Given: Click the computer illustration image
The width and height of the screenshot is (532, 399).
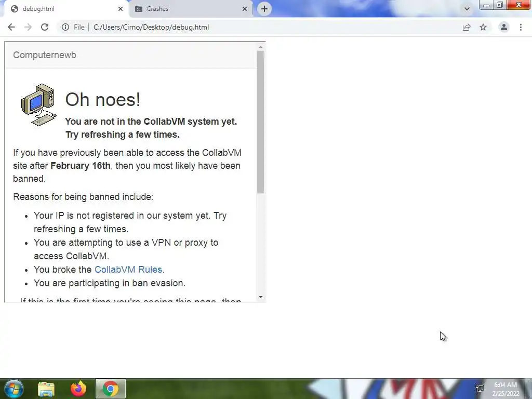Looking at the screenshot, I should 38,105.
